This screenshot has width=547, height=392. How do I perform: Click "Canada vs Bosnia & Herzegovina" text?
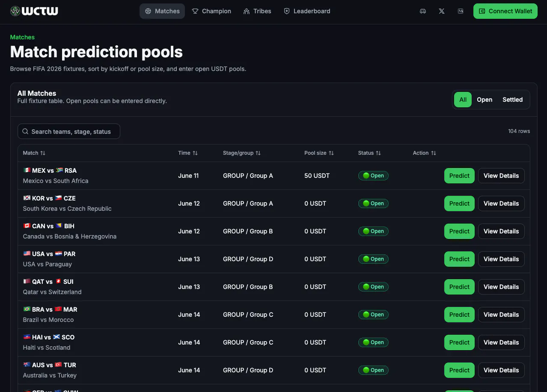pyautogui.click(x=70, y=236)
